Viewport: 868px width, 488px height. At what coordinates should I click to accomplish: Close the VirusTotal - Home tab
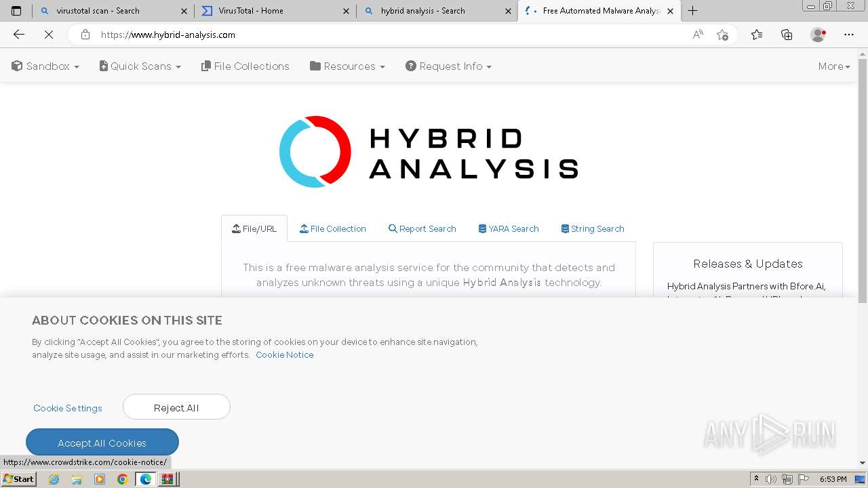coord(346,11)
